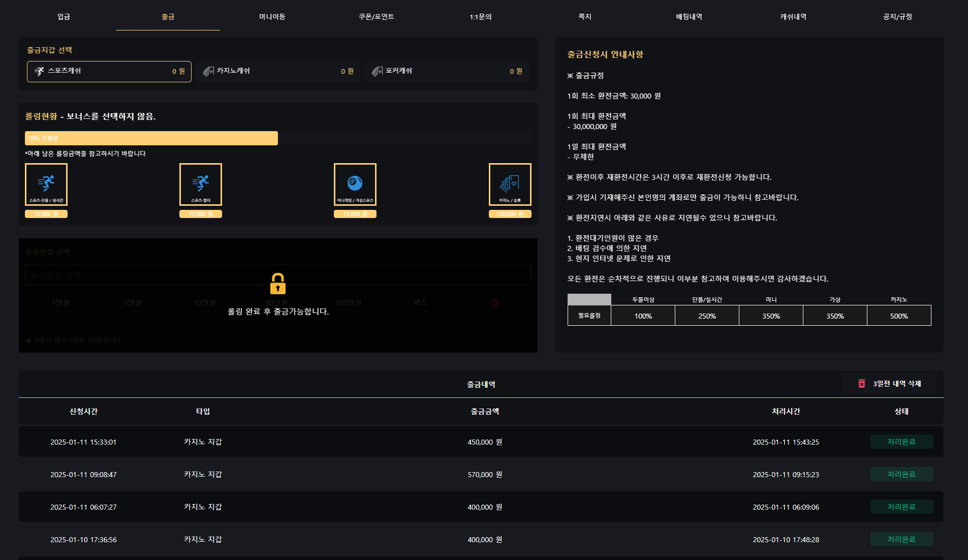Open the 쪽지 tab
This screenshot has height=560, width=968.
click(584, 17)
